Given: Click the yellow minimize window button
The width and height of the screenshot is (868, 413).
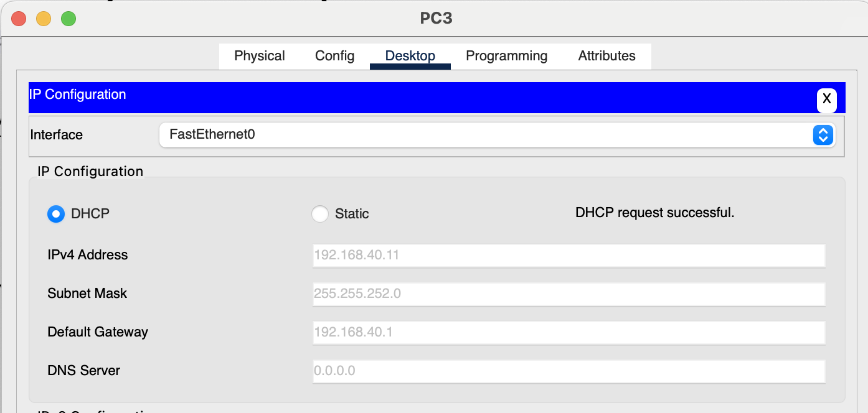Looking at the screenshot, I should (x=44, y=19).
